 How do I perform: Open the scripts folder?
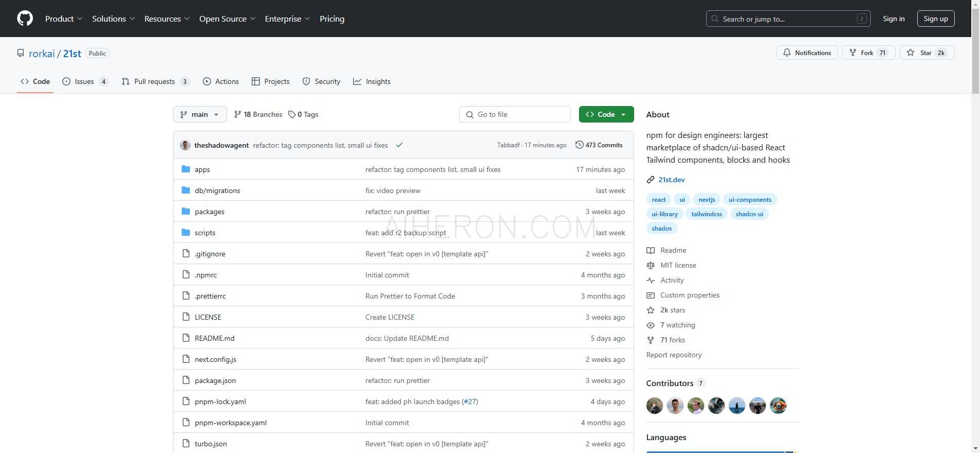tap(205, 233)
